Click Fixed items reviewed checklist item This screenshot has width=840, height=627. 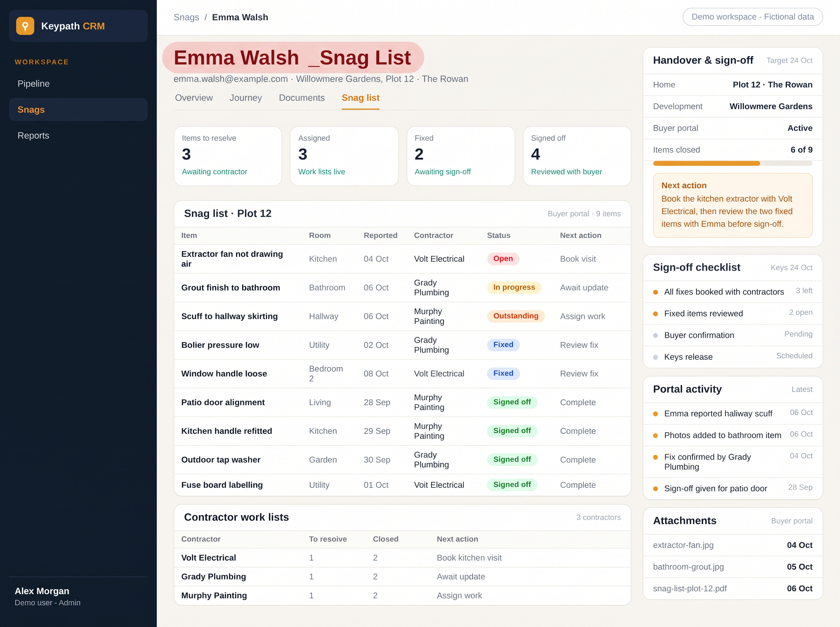(x=732, y=313)
